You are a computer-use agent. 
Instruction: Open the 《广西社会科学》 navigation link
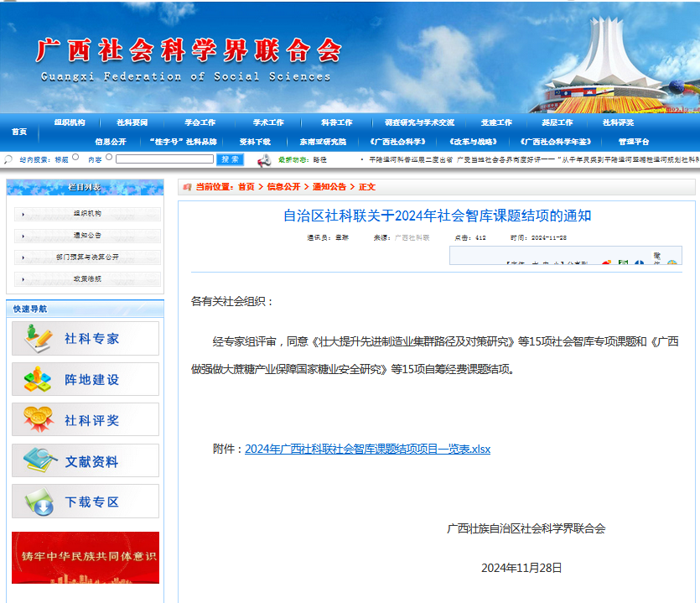tap(397, 142)
